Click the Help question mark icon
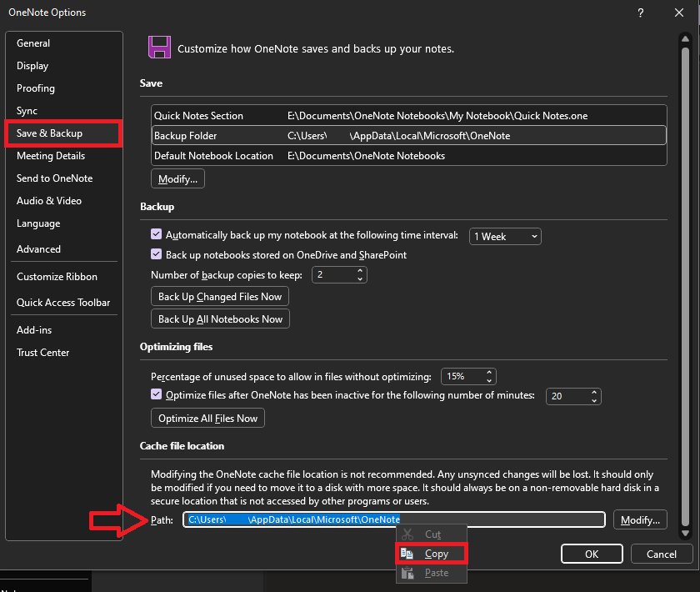Viewport: 700px width, 592px height. pos(641,13)
